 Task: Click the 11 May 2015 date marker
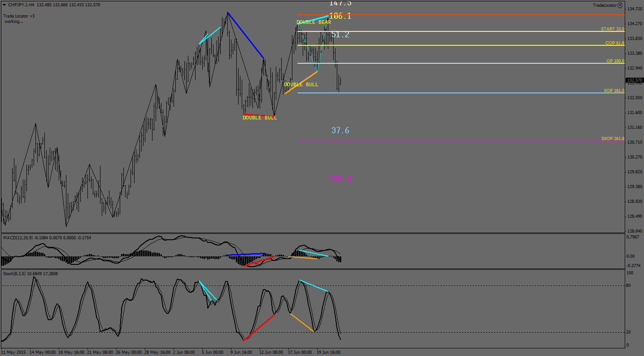click(13, 352)
